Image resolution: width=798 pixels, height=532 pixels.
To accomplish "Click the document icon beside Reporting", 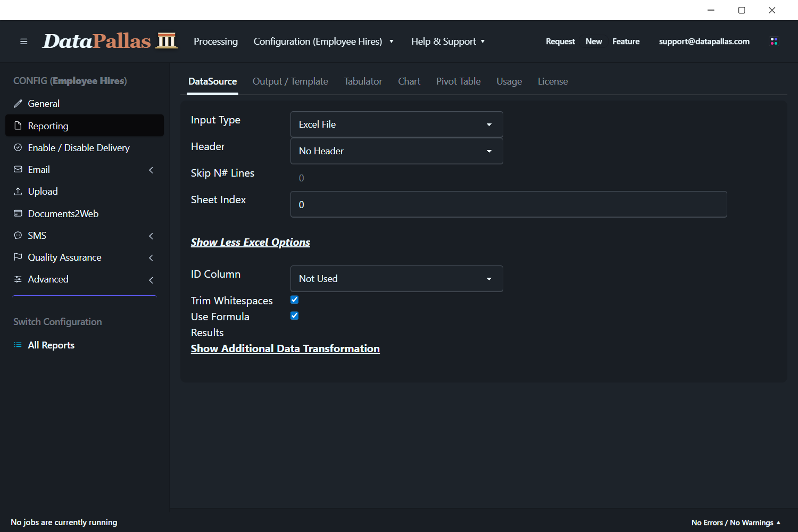I will [18, 126].
